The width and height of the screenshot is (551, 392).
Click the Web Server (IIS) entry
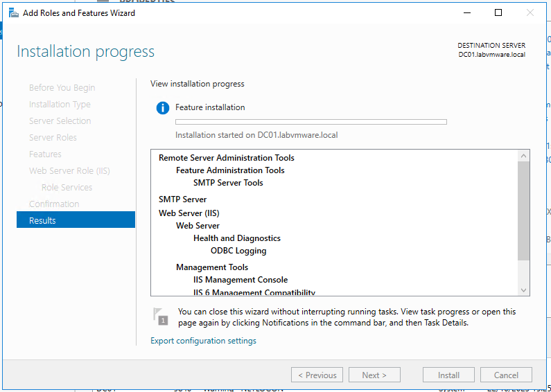[189, 213]
